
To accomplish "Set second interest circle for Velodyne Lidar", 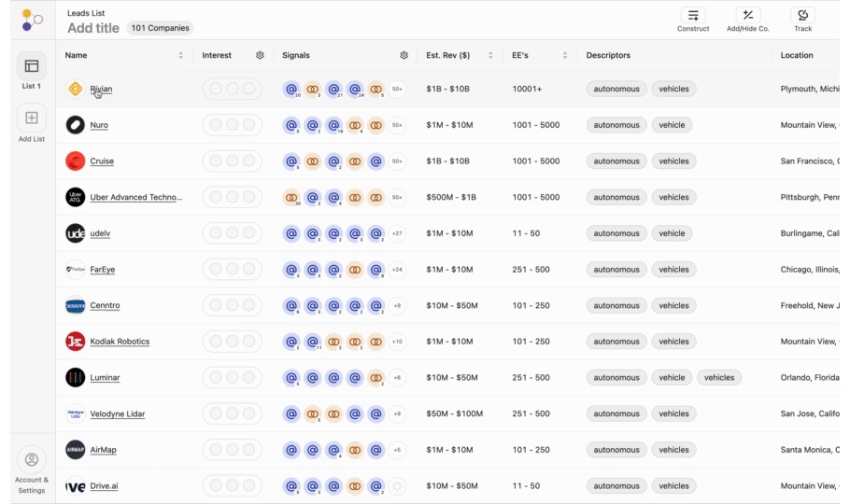I will click(x=232, y=413).
